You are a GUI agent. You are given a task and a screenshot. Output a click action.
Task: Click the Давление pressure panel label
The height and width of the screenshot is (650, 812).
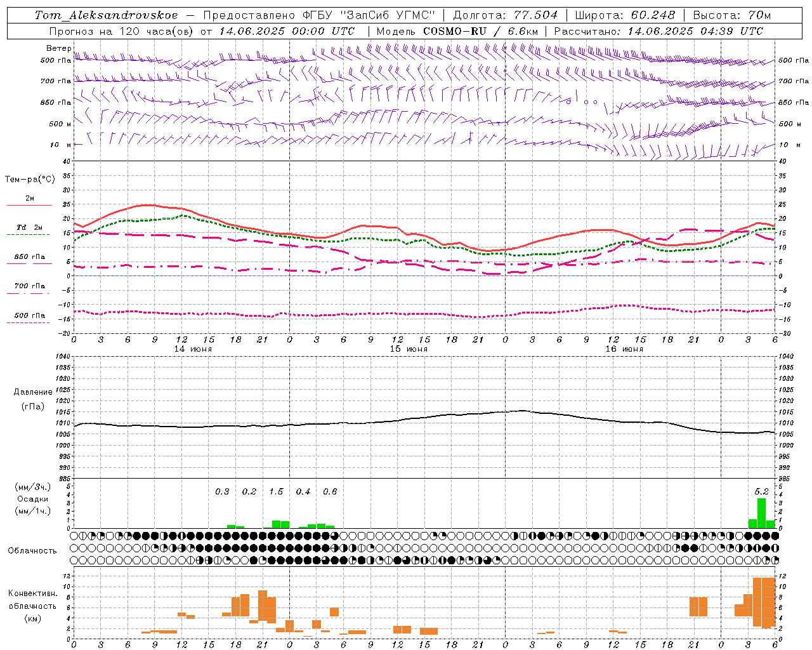click(x=33, y=392)
